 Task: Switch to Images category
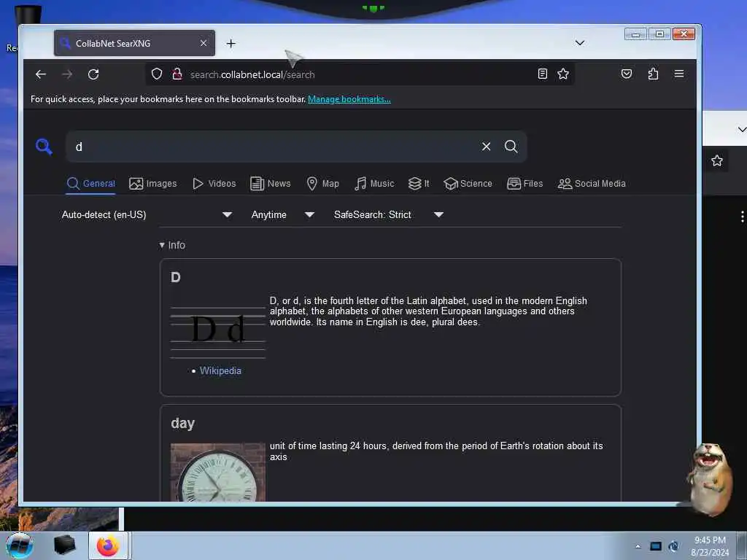coord(153,184)
